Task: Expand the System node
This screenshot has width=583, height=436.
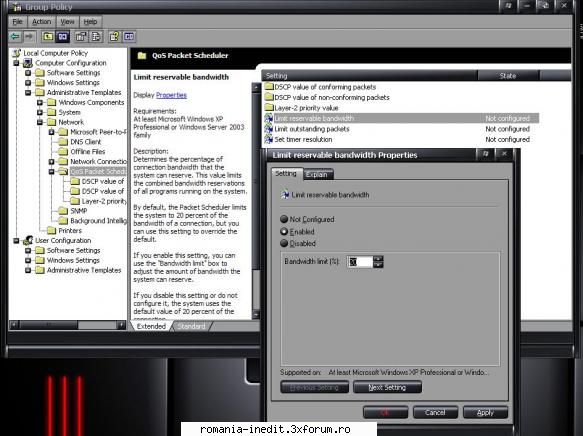Action: (x=40, y=112)
